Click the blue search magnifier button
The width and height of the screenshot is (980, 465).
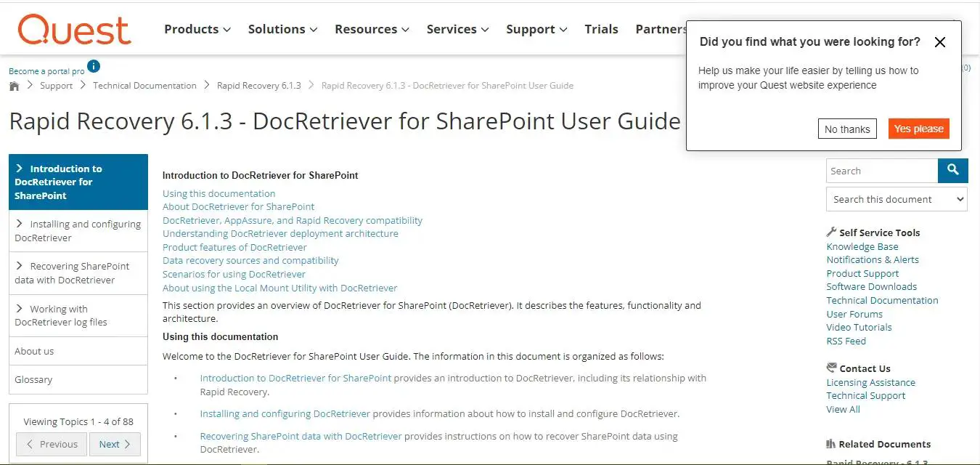[952, 171]
